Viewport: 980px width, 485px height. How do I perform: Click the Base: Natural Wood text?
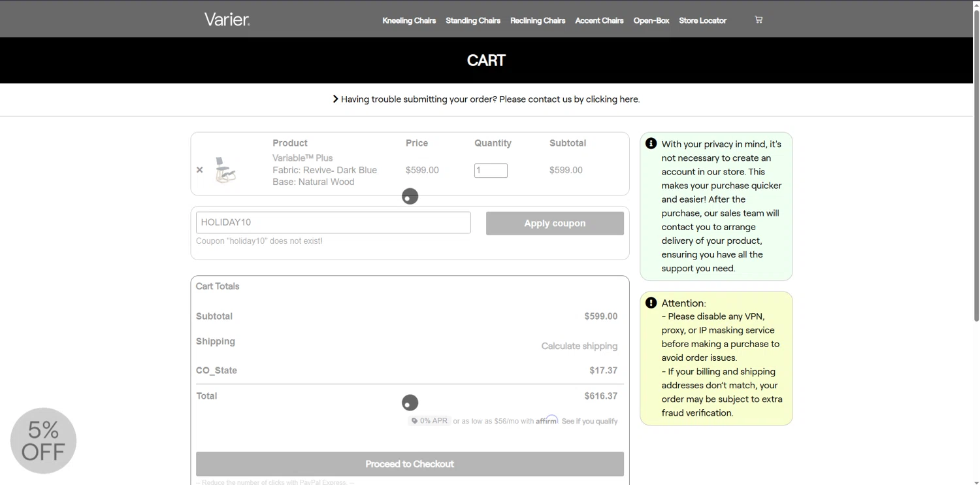coord(314,182)
